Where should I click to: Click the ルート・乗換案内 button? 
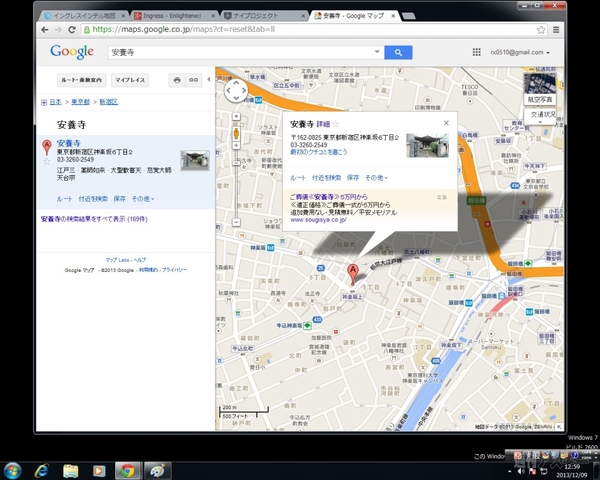pos(82,80)
